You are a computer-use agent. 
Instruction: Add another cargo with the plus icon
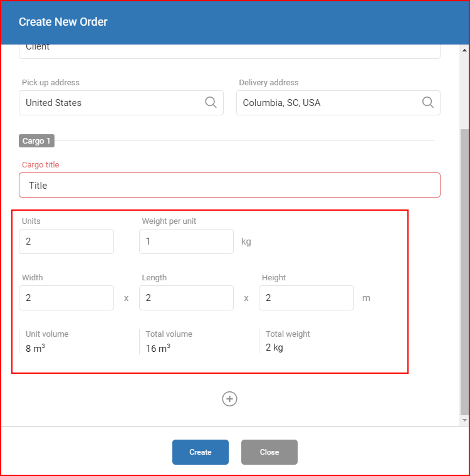click(229, 399)
